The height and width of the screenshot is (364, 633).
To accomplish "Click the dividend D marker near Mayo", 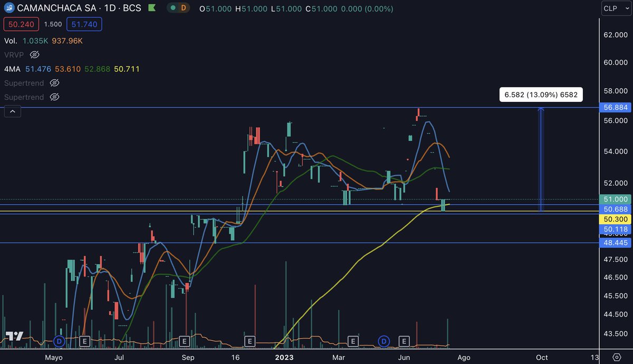I will point(59,341).
